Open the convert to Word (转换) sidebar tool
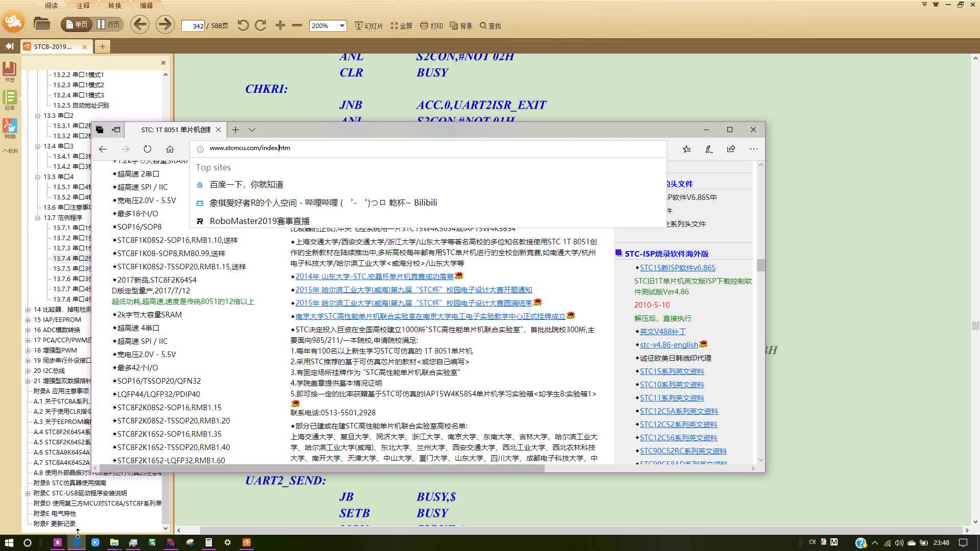Viewport: 980px width, 551px height. tap(10, 128)
